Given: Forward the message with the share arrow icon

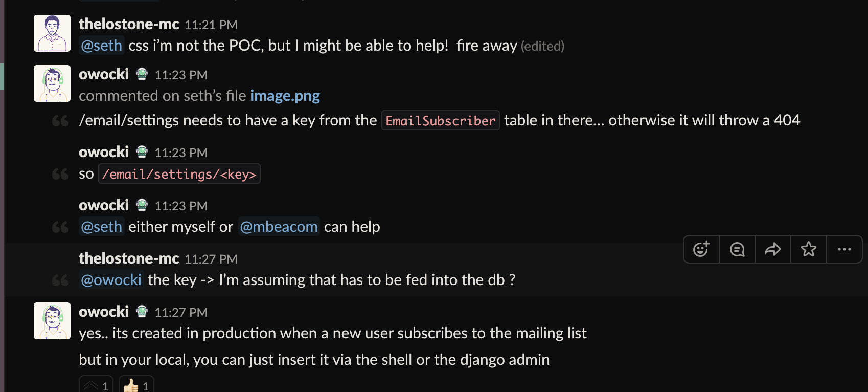Looking at the screenshot, I should tap(772, 249).
